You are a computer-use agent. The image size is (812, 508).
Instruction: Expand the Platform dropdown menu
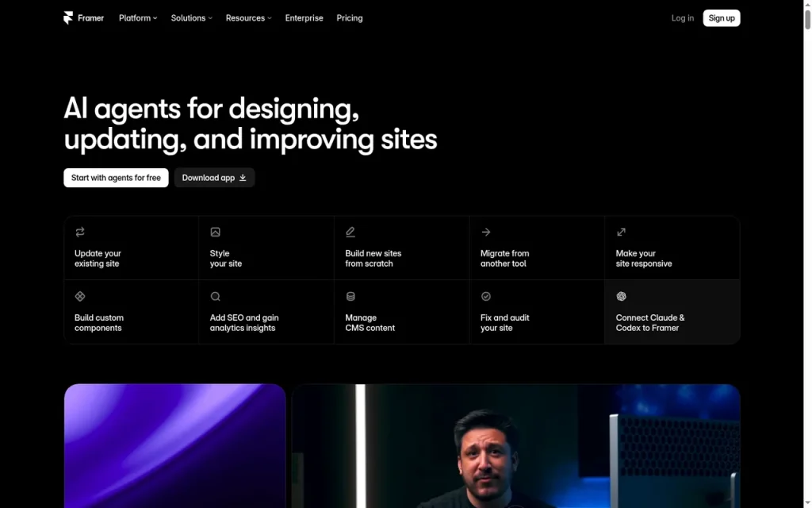point(138,17)
